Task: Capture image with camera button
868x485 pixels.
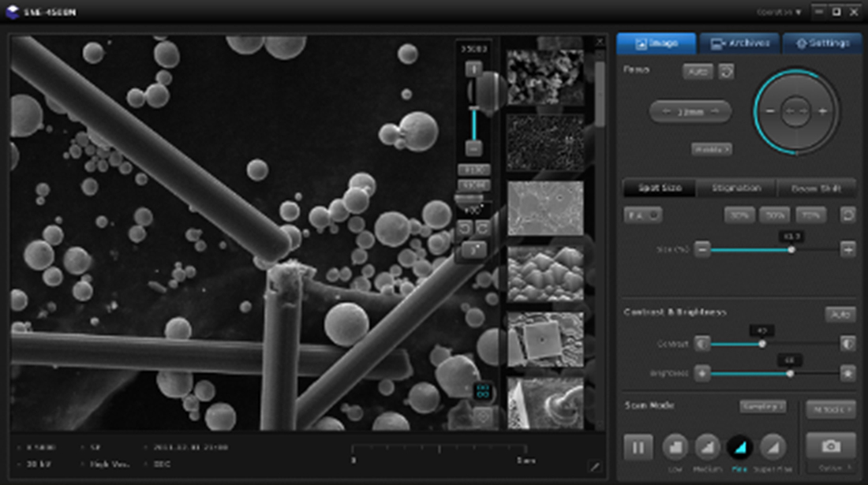Action: (830, 446)
